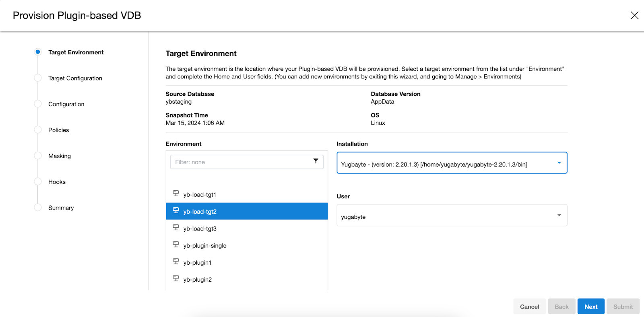
Task: Click the filter funnel icon
Action: coord(316,161)
